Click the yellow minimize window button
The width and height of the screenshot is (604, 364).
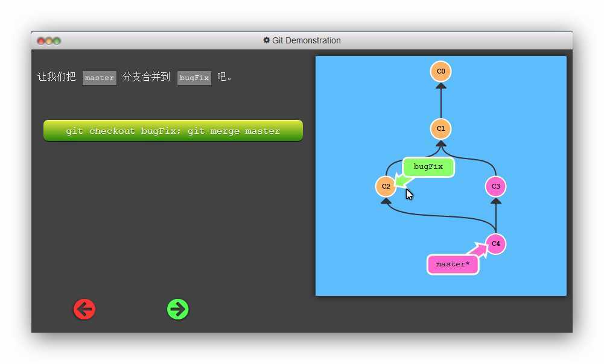(x=49, y=41)
